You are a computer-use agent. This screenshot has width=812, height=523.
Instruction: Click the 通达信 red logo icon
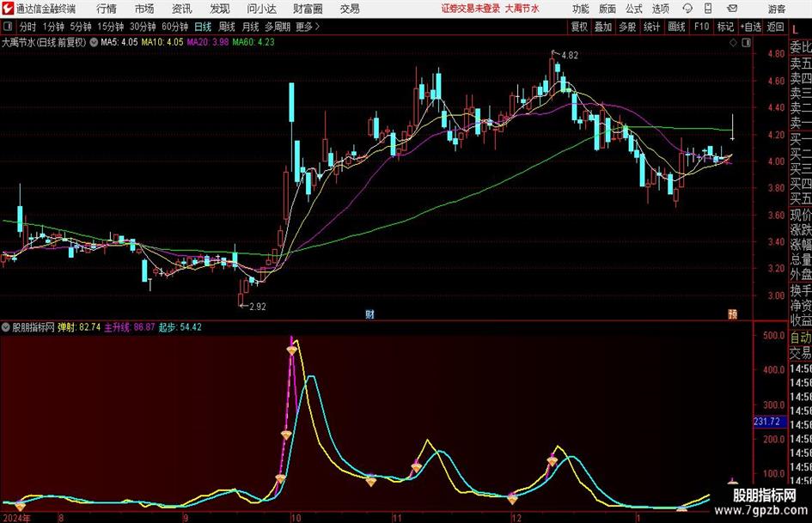pos(7,9)
